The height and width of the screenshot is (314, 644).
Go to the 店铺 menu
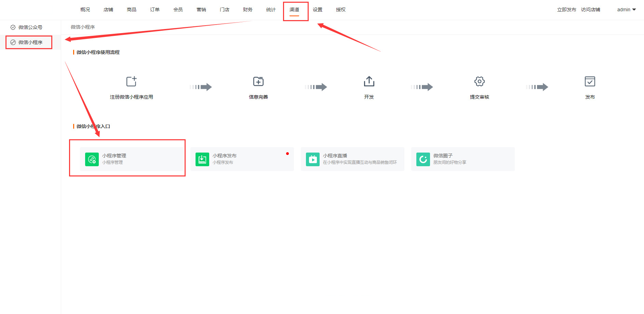[108, 10]
